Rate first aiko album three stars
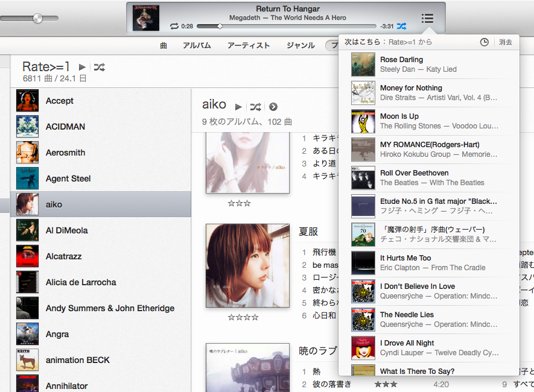The image size is (534, 392). click(x=239, y=203)
